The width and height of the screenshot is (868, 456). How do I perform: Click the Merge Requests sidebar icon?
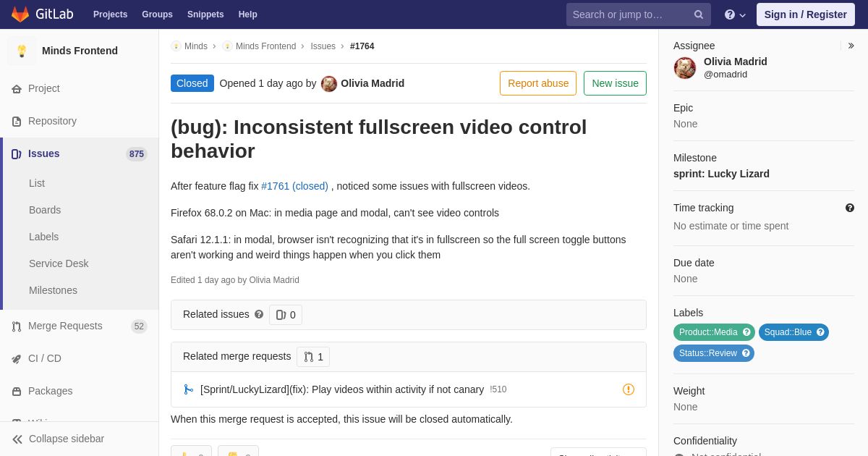[x=17, y=326]
